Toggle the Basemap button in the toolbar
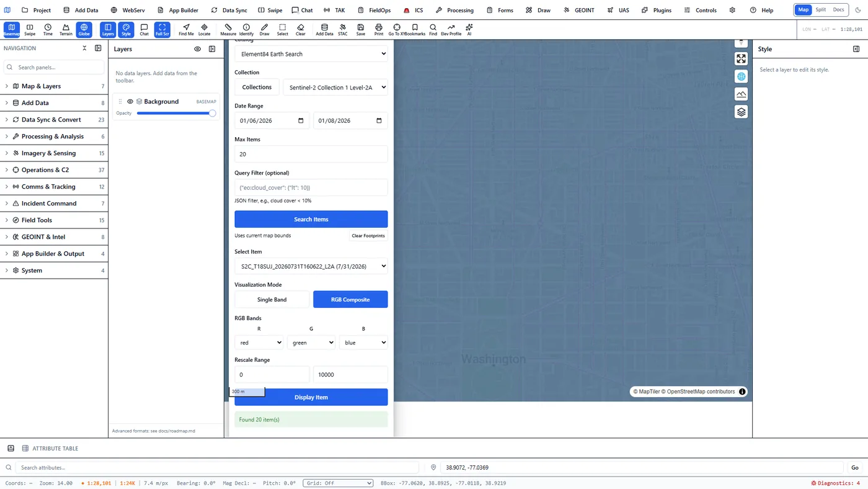Viewport: 868px width, 489px height. tap(12, 29)
